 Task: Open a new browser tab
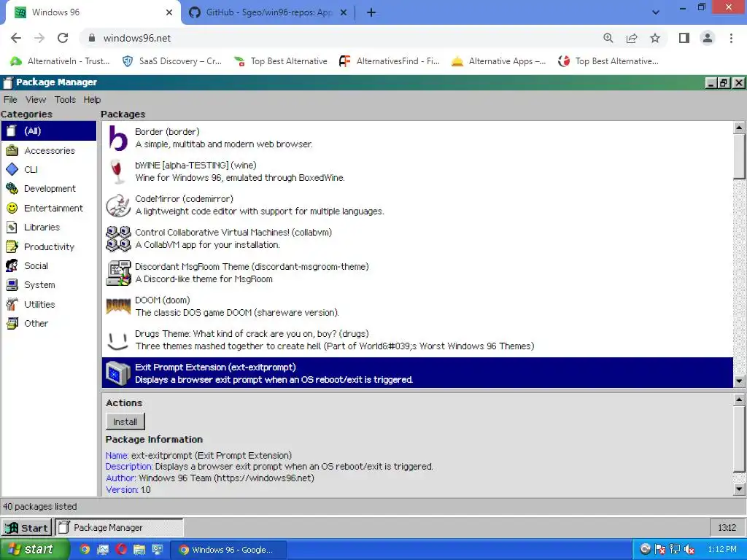371,12
